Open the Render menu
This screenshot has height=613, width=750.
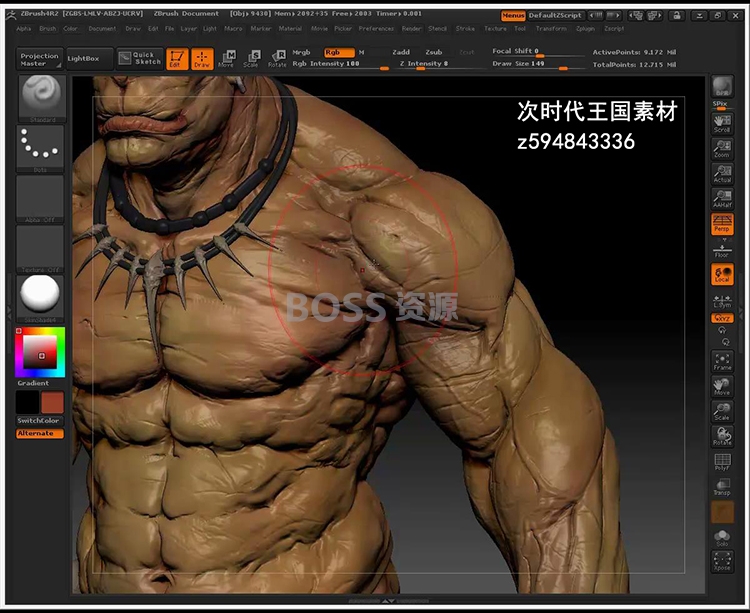pyautogui.click(x=411, y=29)
